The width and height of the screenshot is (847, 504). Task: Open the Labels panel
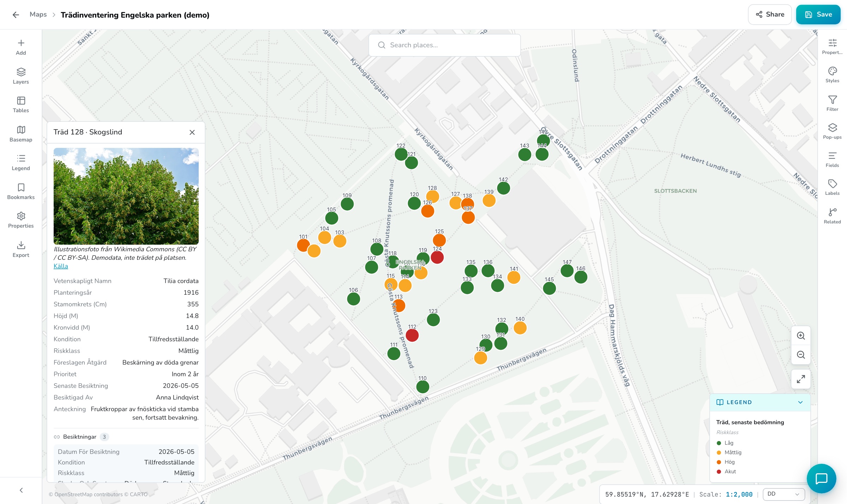[832, 187]
